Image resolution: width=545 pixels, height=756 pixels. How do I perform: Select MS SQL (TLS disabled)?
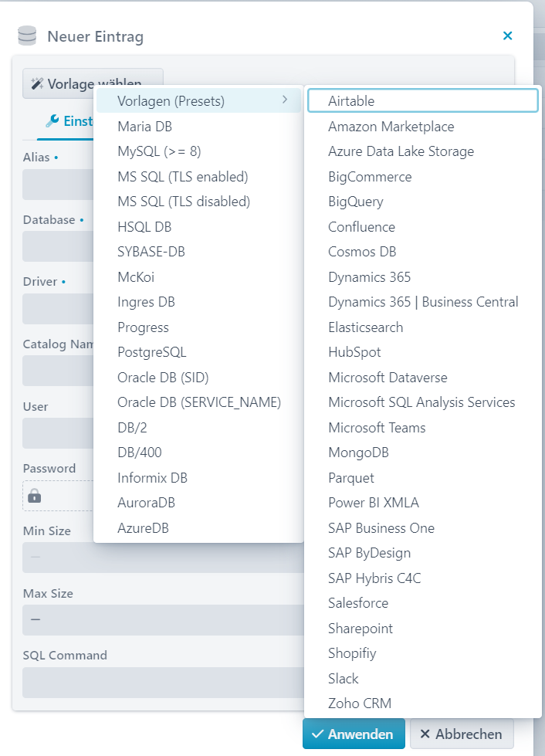pyautogui.click(x=198, y=202)
